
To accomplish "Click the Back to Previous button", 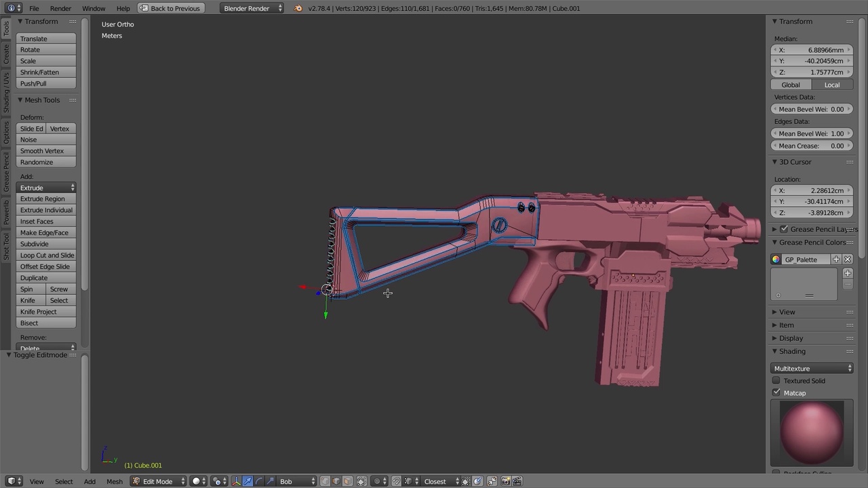I will pyautogui.click(x=170, y=8).
